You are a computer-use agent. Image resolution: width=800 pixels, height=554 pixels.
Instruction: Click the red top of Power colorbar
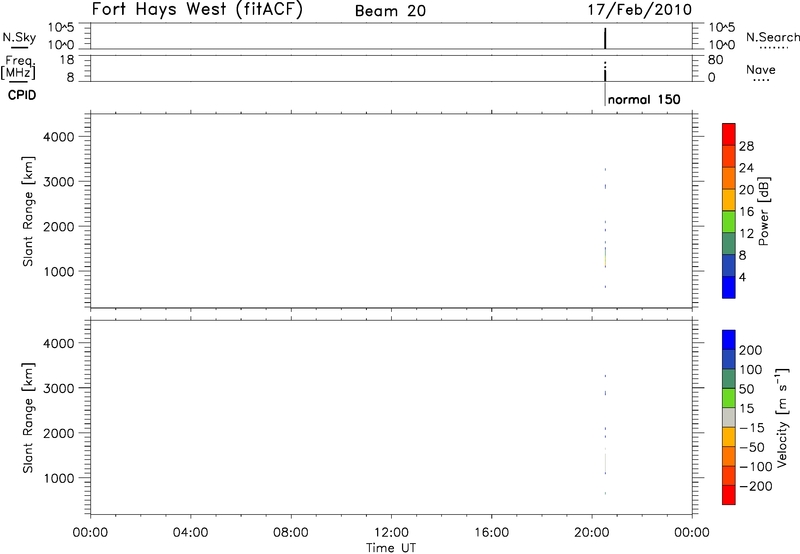[729, 134]
